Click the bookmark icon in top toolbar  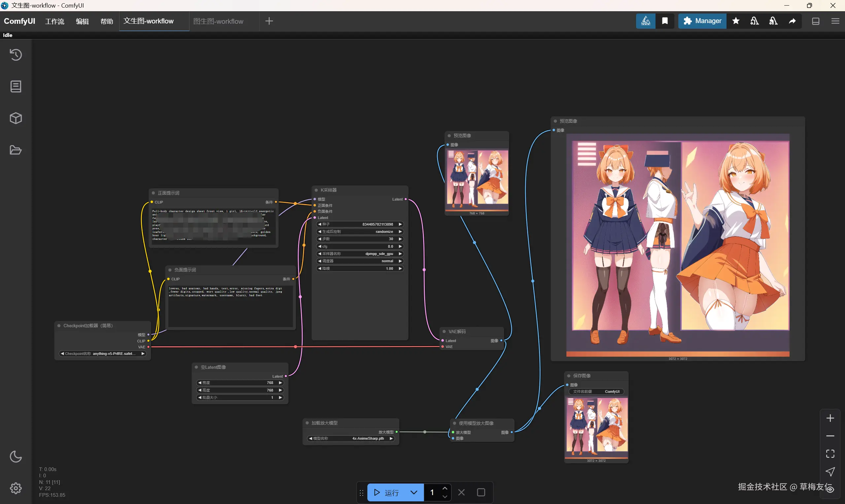tap(665, 21)
